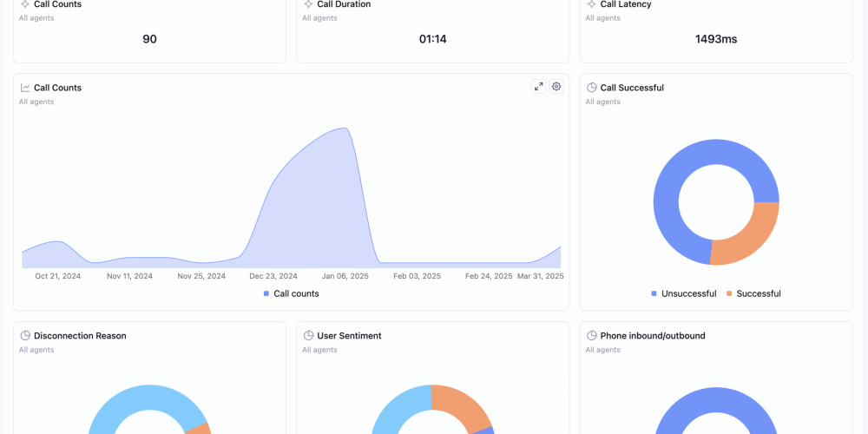Click All agents under Disconnection Reason
This screenshot has width=868, height=434.
(x=36, y=350)
